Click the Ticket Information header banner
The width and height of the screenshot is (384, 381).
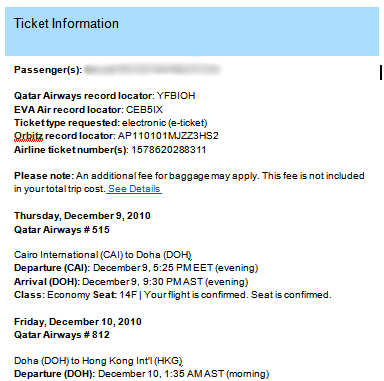click(x=192, y=32)
